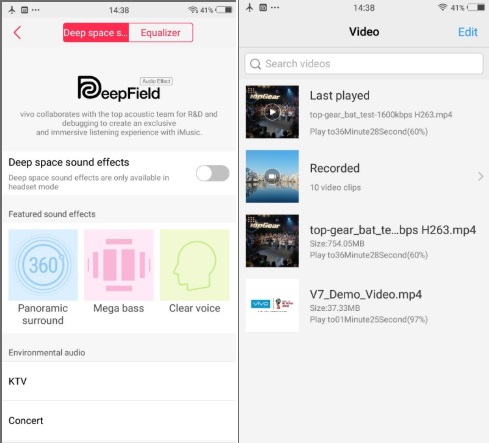The width and height of the screenshot is (489, 443).
Task: Select the 360 Panoramic surround effect icon
Action: point(43,265)
